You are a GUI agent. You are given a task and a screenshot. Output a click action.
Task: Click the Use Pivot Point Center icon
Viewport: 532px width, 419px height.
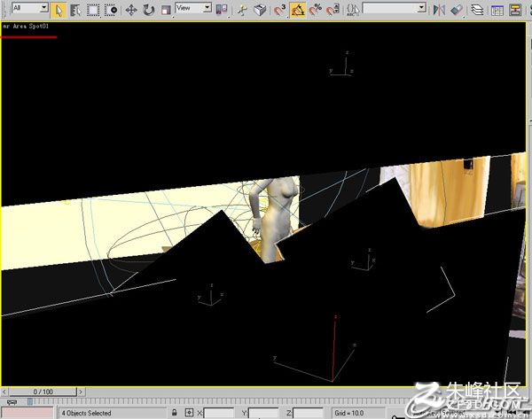click(222, 10)
